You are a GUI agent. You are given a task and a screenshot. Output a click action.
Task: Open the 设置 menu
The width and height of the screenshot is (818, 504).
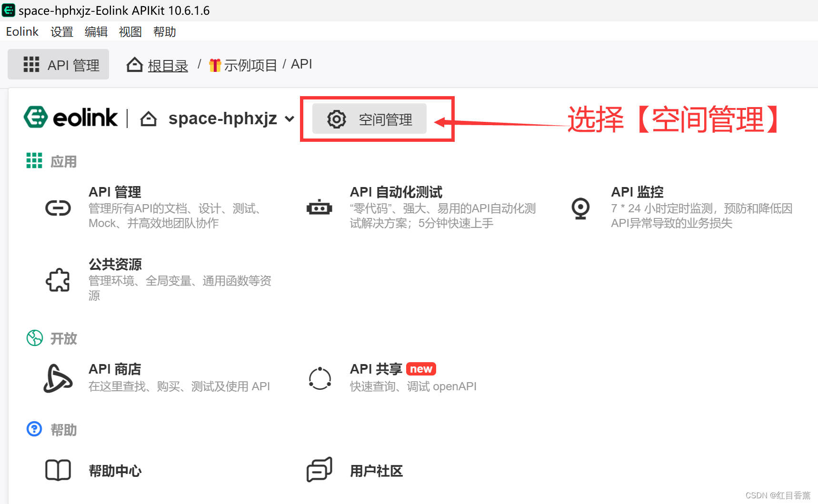[x=61, y=31]
